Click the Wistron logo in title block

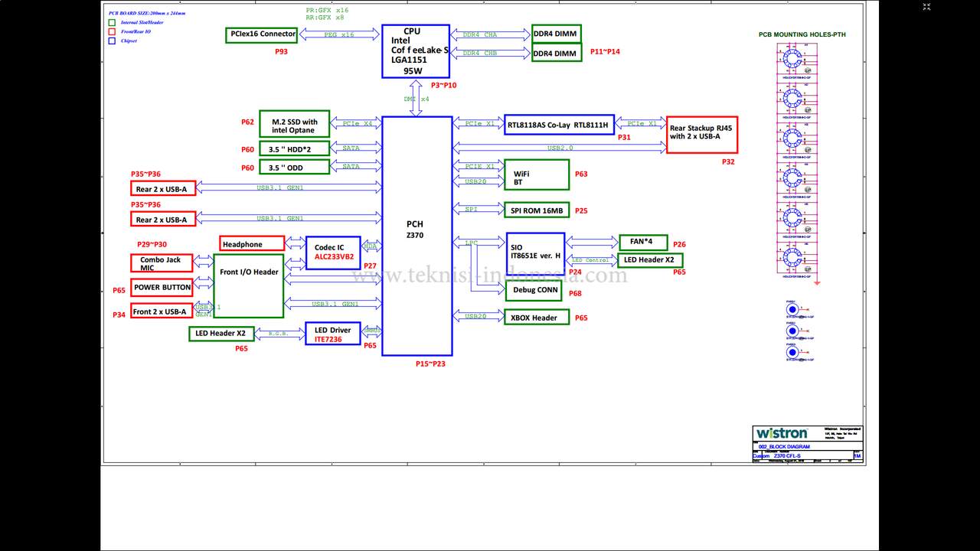(x=782, y=433)
